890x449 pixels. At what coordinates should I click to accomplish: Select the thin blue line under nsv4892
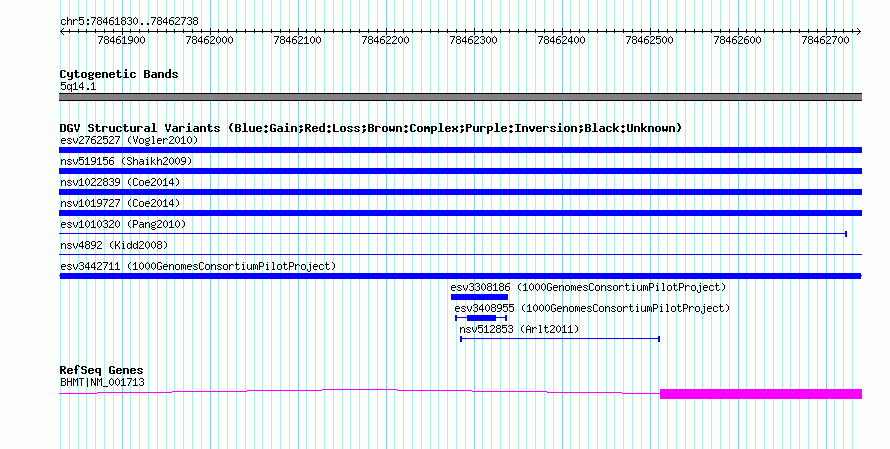pos(460,254)
